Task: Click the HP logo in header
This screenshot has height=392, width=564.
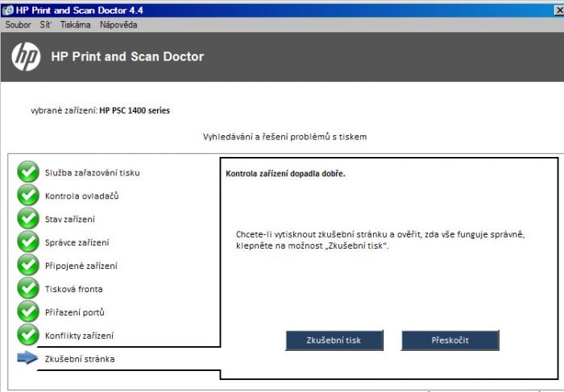Action: click(x=26, y=57)
